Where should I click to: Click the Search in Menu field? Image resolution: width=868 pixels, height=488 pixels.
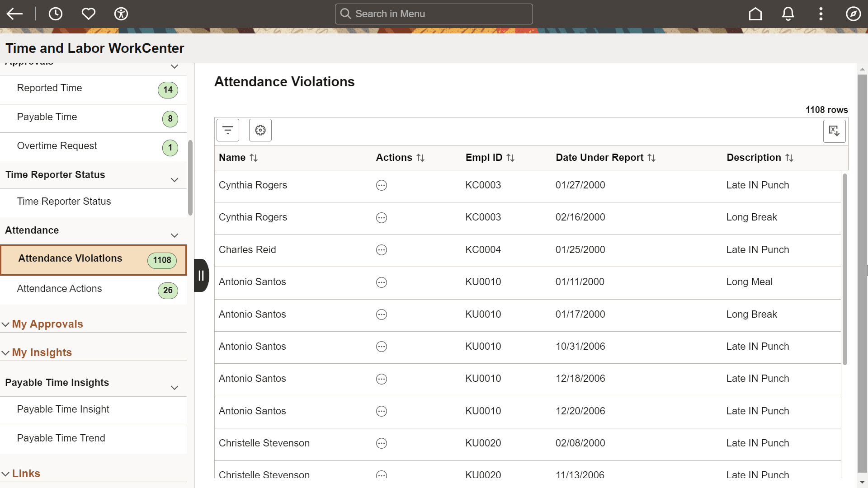coord(433,14)
